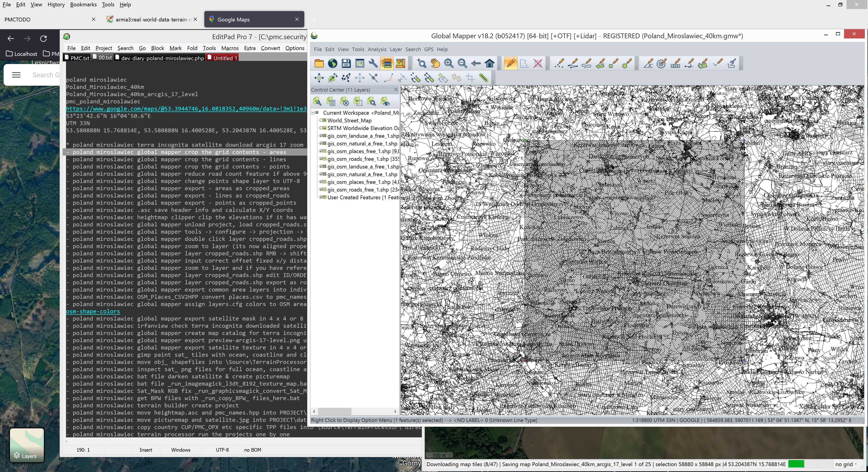Click the globe online data download icon

(x=333, y=63)
